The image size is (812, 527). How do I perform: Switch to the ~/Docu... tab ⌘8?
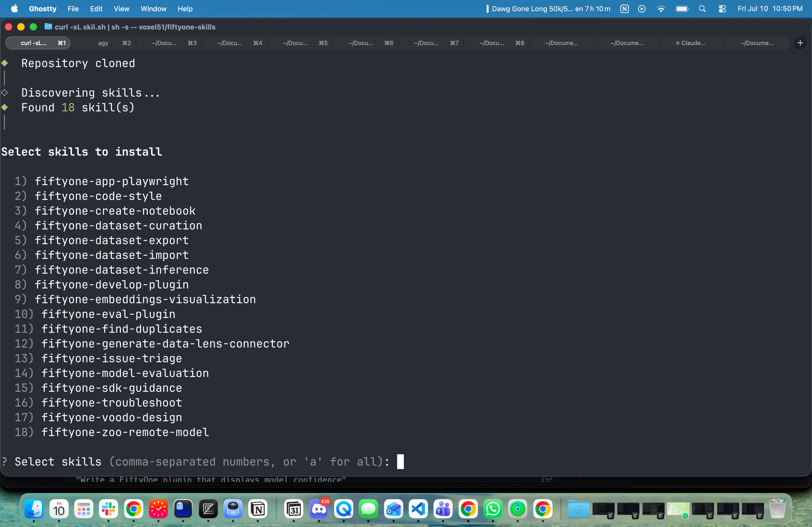496,43
